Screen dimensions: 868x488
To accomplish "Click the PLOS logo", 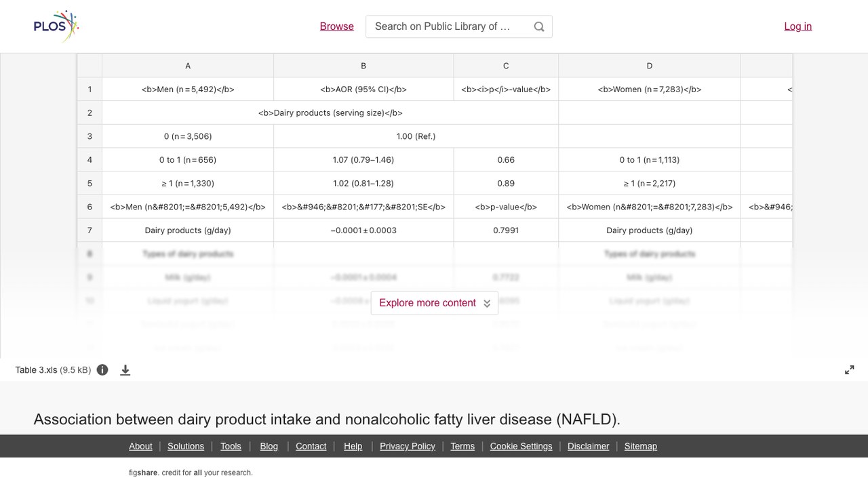I will 56,26.
